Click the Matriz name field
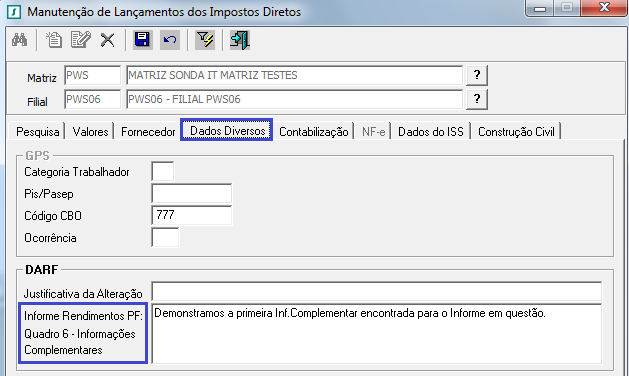629x376 pixels. [294, 75]
